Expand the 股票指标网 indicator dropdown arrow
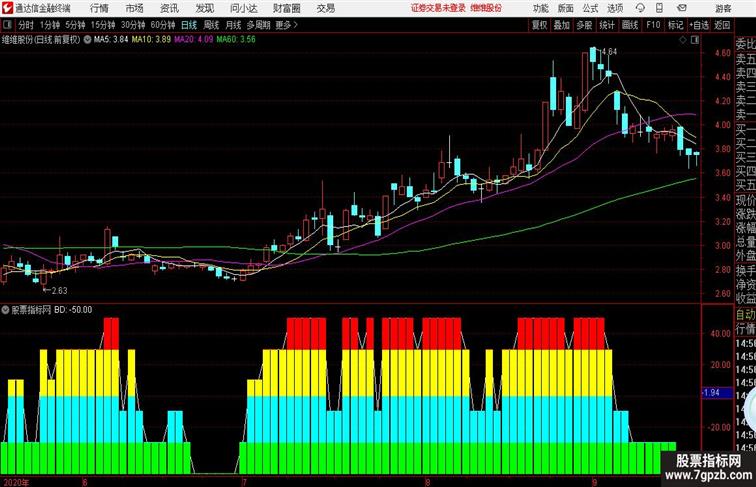Image resolution: width=756 pixels, height=487 pixels. (5, 310)
